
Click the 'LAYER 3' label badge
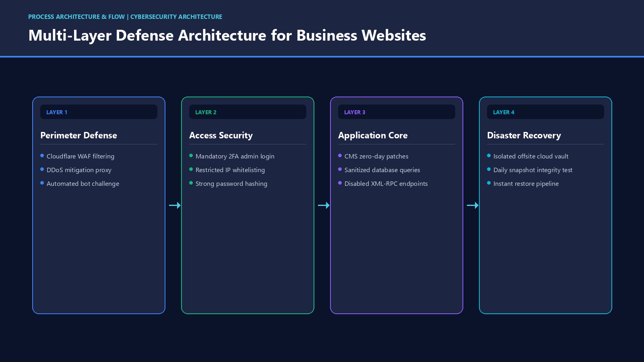click(x=396, y=112)
